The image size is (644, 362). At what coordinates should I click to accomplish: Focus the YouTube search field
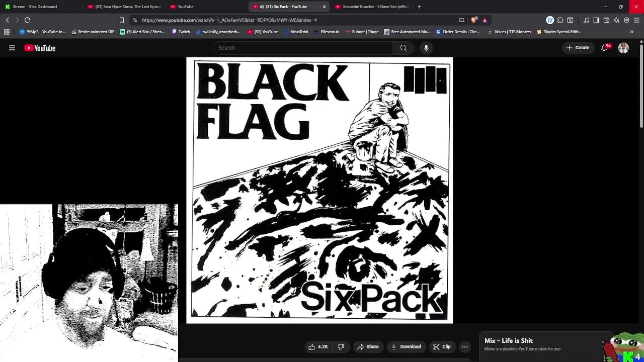click(303, 48)
